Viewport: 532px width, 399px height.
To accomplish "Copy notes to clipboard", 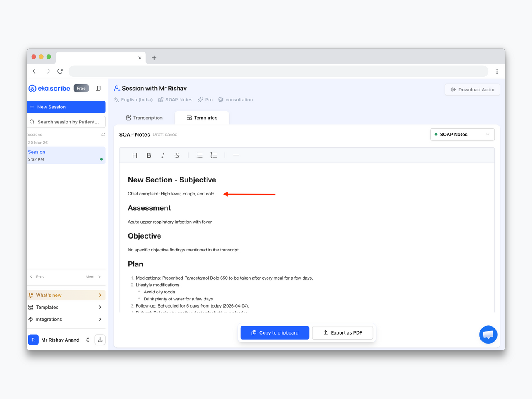I will [x=275, y=333].
